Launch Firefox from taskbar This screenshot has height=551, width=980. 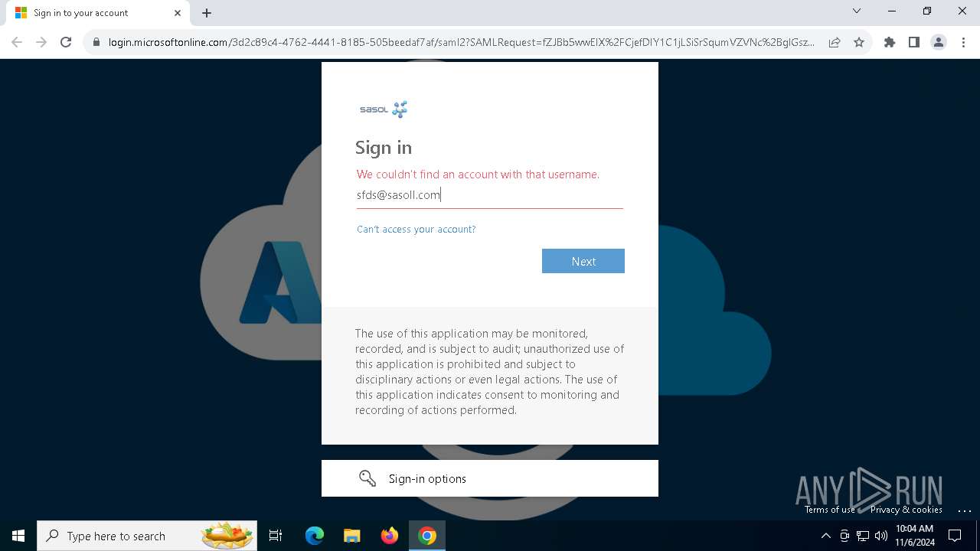click(390, 536)
